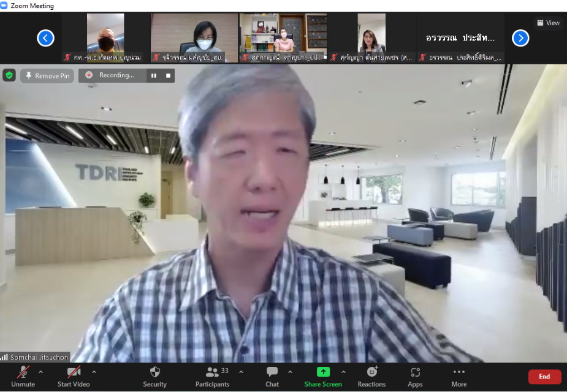This screenshot has width=567, height=392.
Task: Open the Participants panel
Action: tap(212, 377)
